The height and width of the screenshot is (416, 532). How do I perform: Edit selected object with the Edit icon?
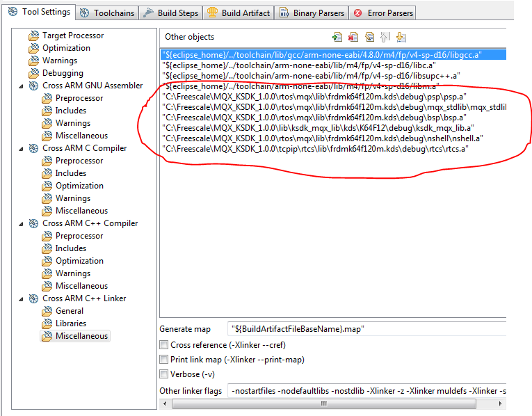click(x=369, y=37)
